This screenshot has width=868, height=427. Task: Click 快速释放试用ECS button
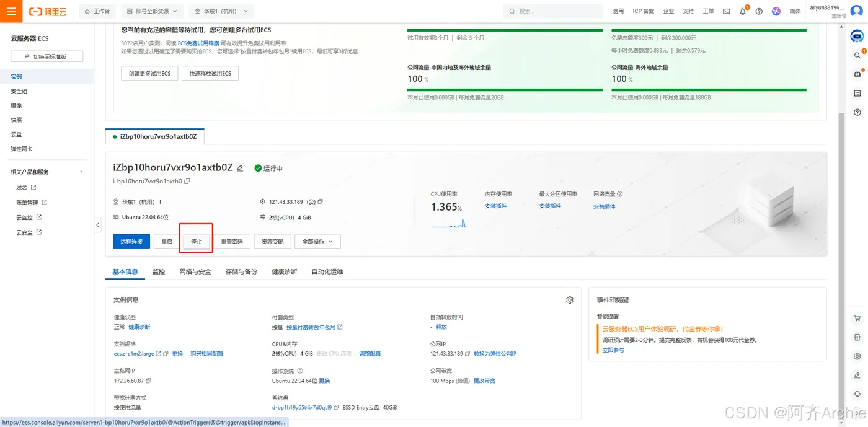pyautogui.click(x=210, y=73)
